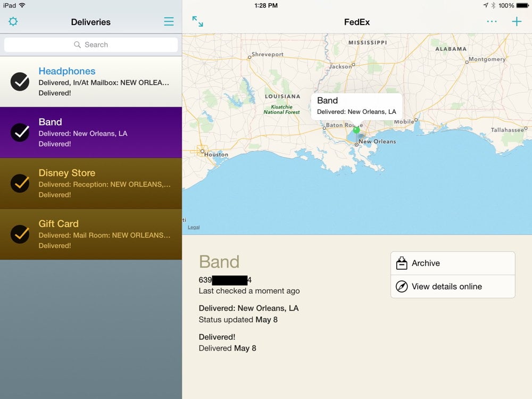Screen dimensions: 532x399
Task: Tap the Deliveries header title
Action: pyautogui.click(x=91, y=22)
